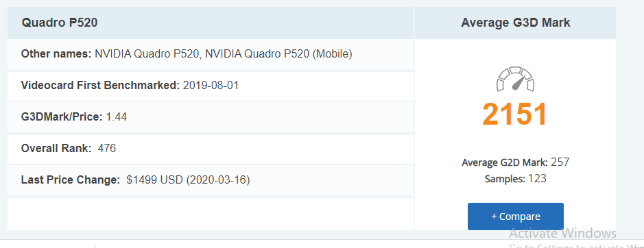Screen dimensions: 644x248
Task: Select the Quadro P520 heading
Action: pyautogui.click(x=60, y=23)
